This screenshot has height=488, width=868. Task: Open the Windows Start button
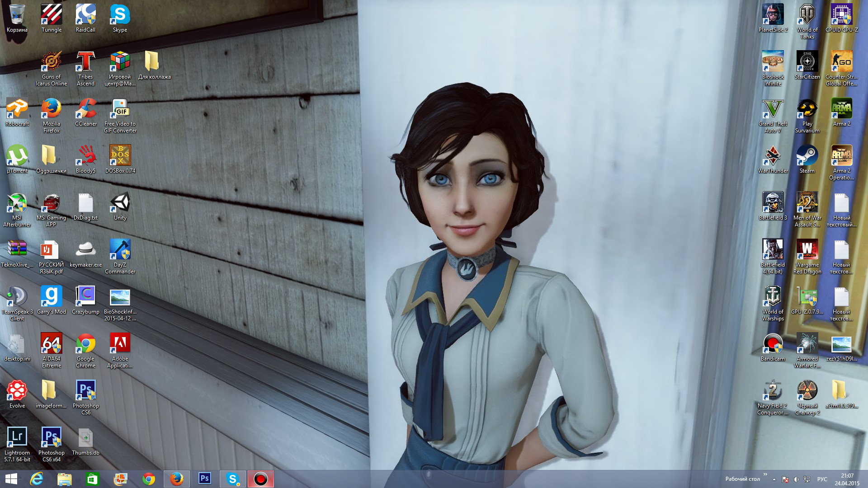pyautogui.click(x=11, y=479)
